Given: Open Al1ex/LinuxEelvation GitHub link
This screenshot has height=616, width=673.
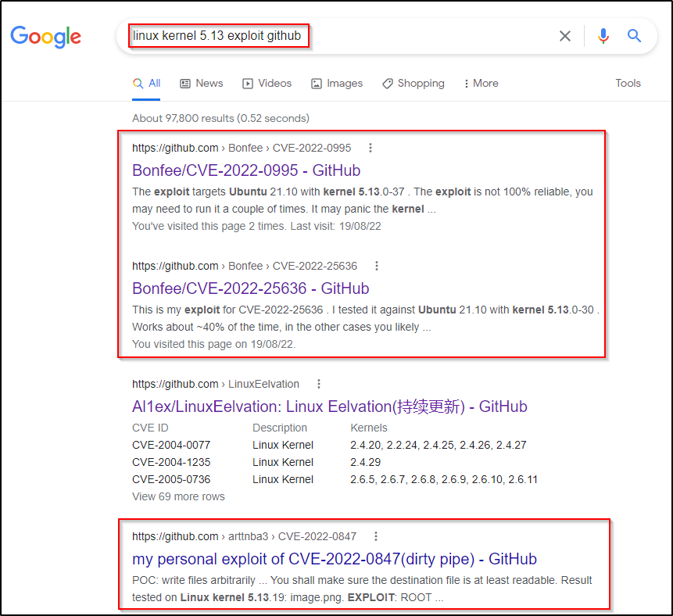Looking at the screenshot, I should [x=329, y=406].
